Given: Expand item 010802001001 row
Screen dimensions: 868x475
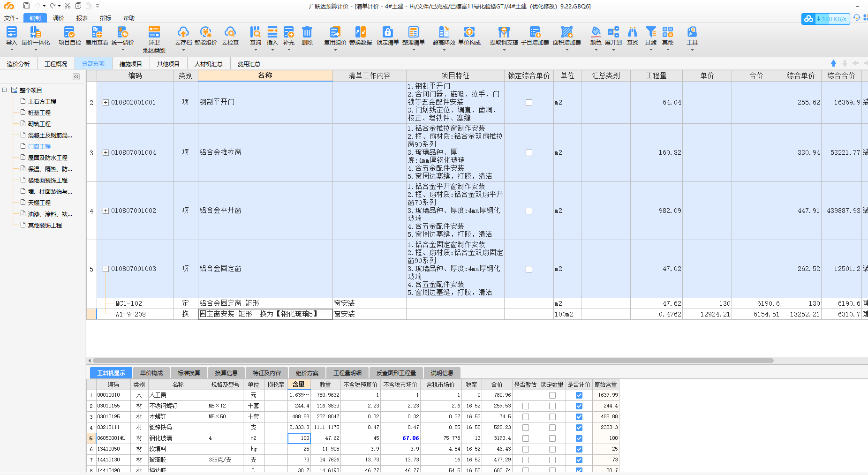Looking at the screenshot, I should pos(106,103).
